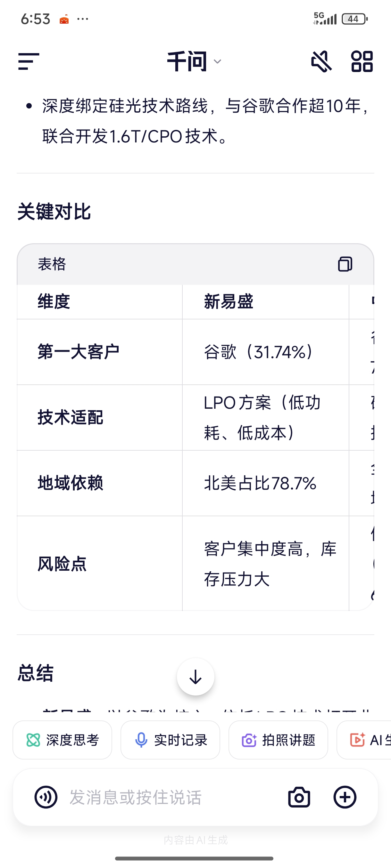Tap the plus attachment button

[x=345, y=797]
